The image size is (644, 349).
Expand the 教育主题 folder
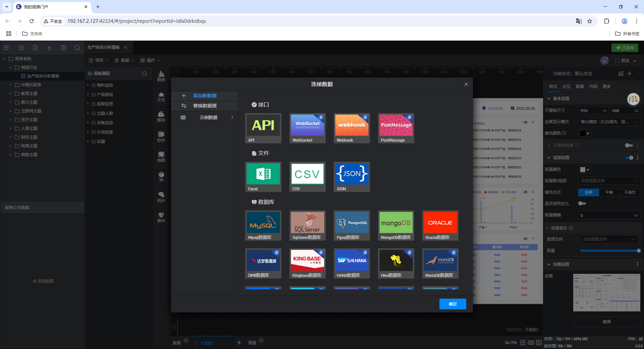(10, 94)
